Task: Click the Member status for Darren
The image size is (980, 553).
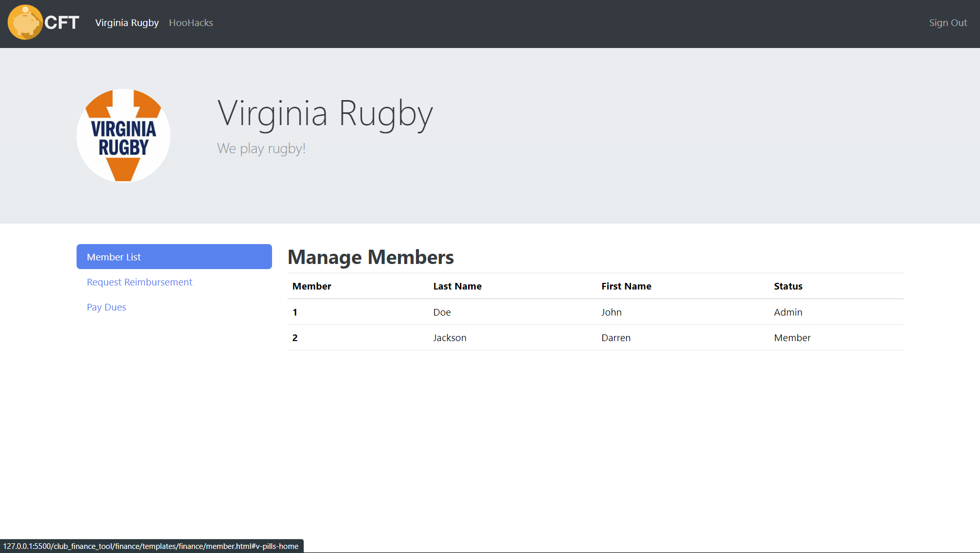Action: pos(792,338)
